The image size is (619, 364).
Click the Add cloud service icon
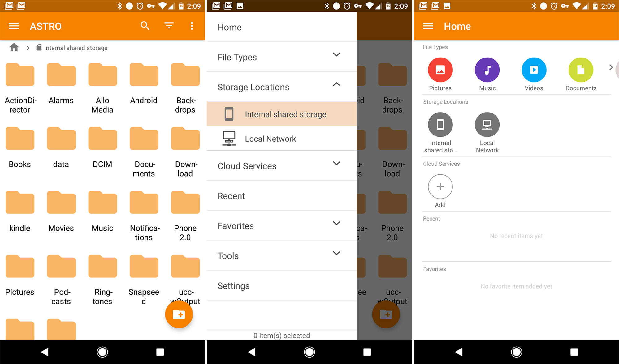coord(440,186)
